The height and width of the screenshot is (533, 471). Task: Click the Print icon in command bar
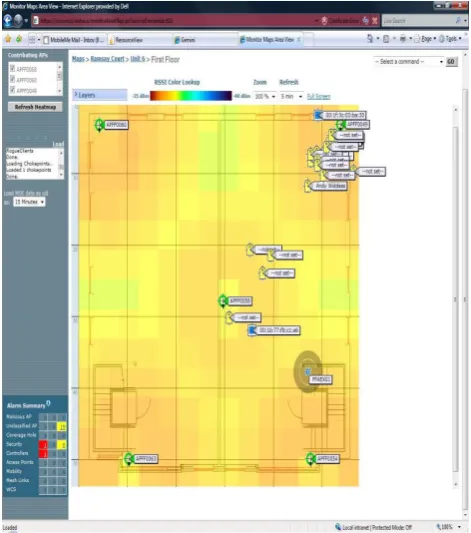pos(403,39)
